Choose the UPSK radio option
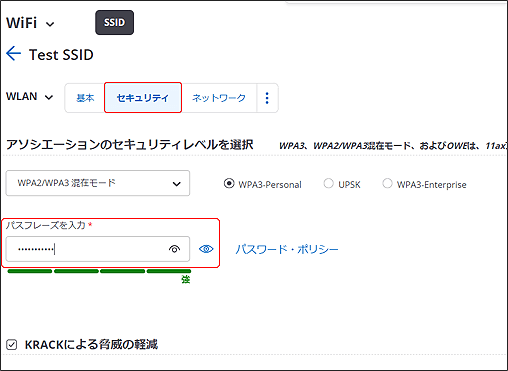508x371 pixels. click(328, 183)
